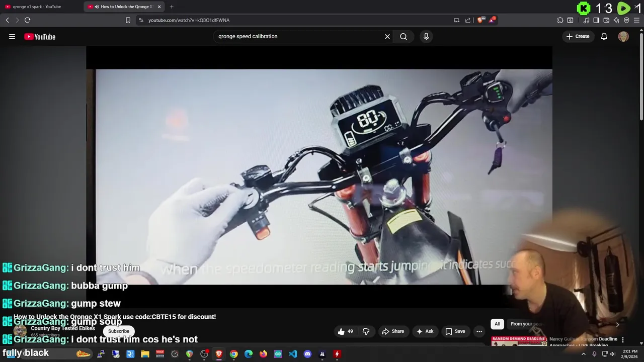Image resolution: width=644 pixels, height=362 pixels.
Task: Open the YouTube guide hamburger menu
Action: pyautogui.click(x=12, y=36)
